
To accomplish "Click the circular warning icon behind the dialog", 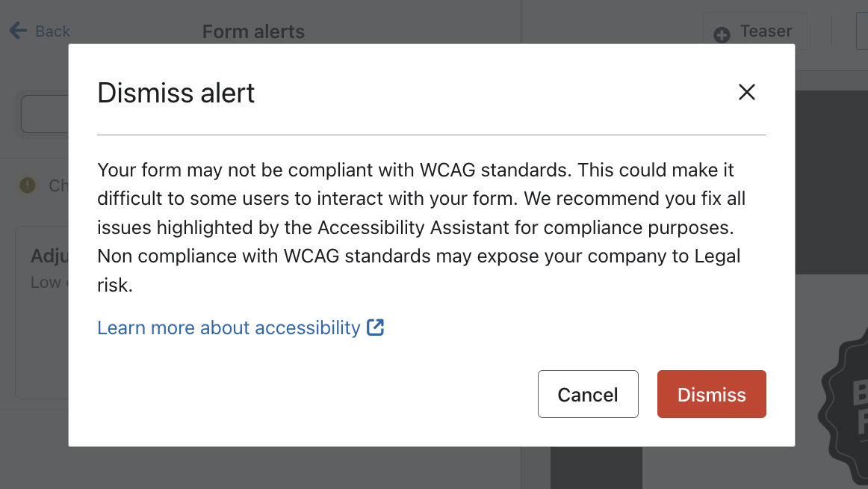I will [x=26, y=185].
